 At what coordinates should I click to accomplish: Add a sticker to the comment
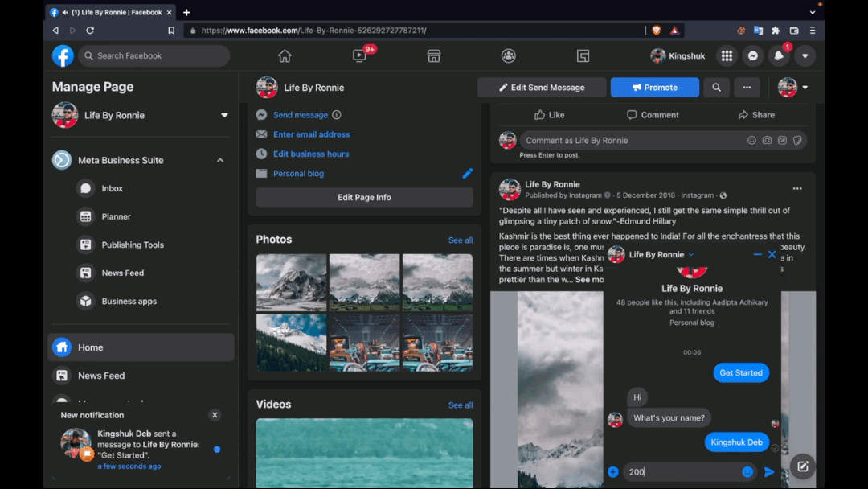click(797, 141)
